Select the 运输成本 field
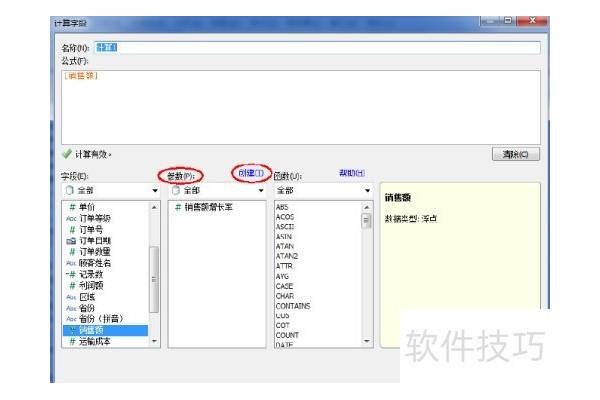Image resolution: width=600 pixels, height=400 pixels. (x=106, y=341)
